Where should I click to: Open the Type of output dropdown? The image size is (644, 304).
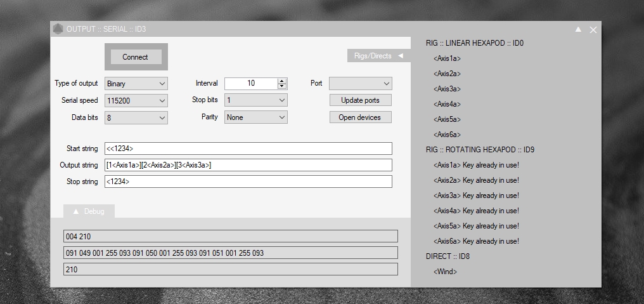click(136, 84)
